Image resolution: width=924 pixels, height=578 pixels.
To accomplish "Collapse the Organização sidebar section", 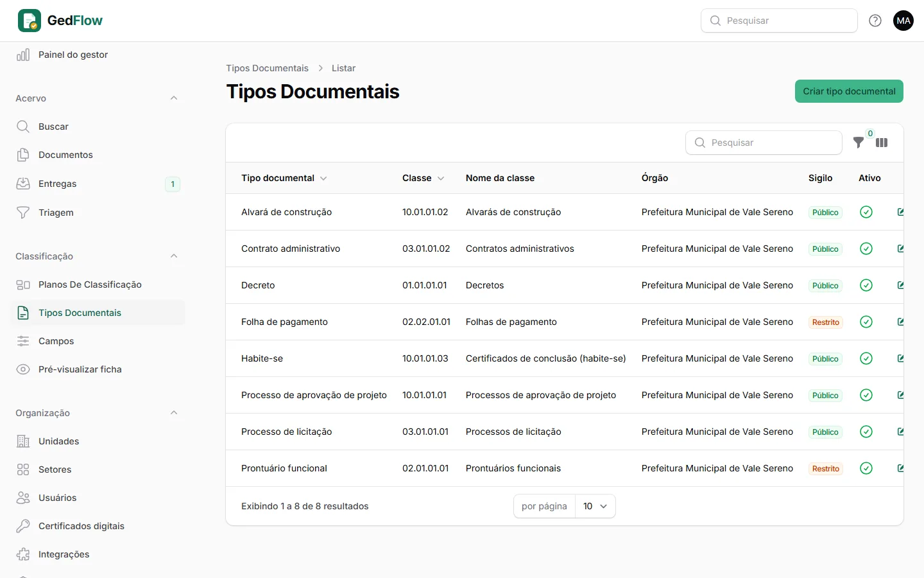I will 174,413.
